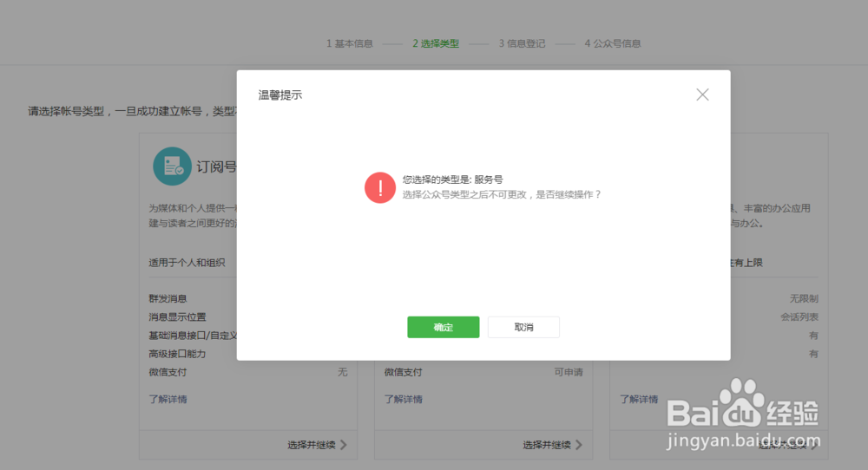The image size is (868, 470).
Task: Choose 选择并继续 in the 订阅号 card
Action: point(311,445)
